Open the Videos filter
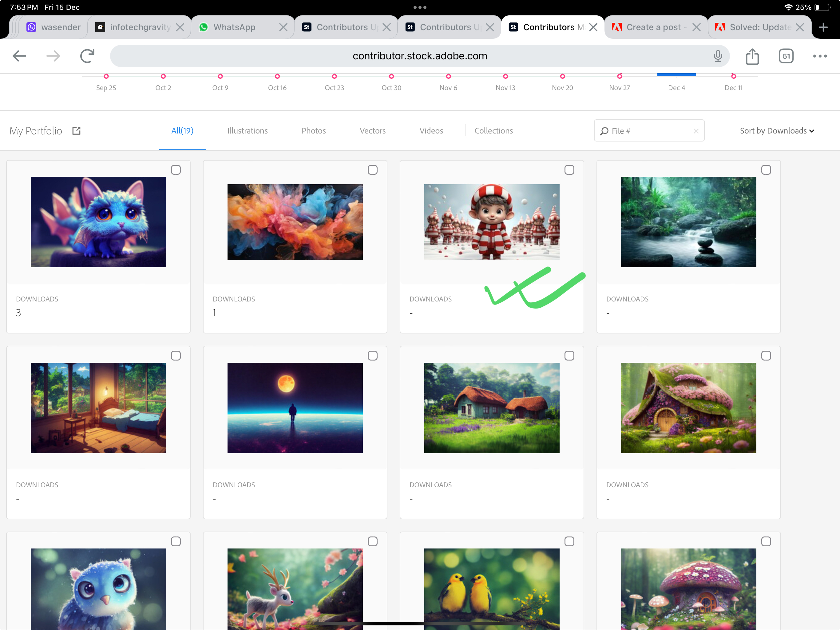 click(431, 131)
